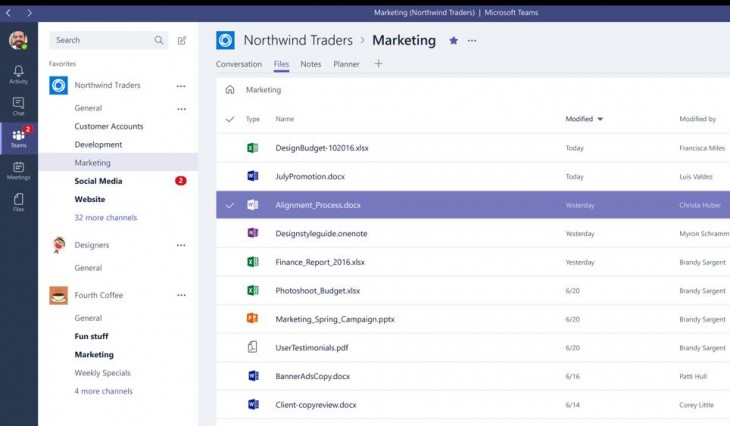This screenshot has width=730, height=426.
Task: Open the Chat section
Action: pos(19,106)
